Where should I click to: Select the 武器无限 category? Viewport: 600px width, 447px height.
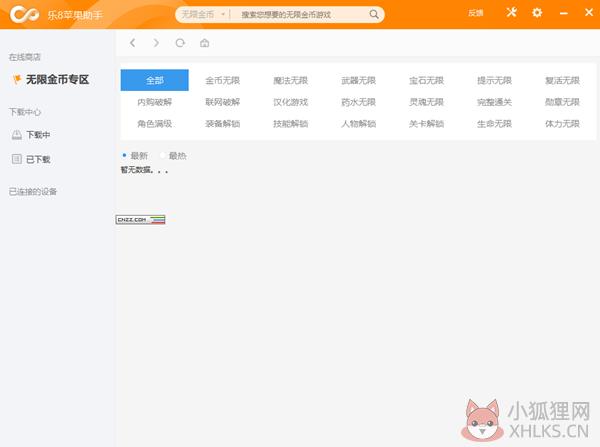tap(359, 80)
